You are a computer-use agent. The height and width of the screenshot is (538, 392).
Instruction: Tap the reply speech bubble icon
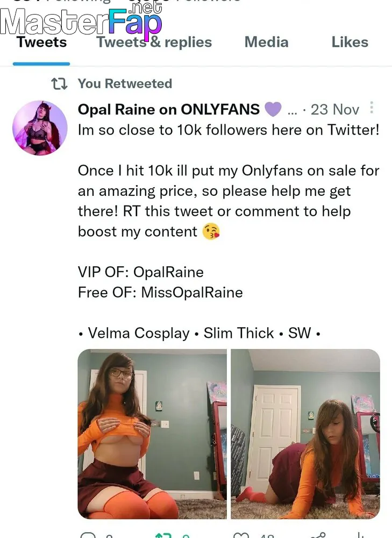coord(88,535)
